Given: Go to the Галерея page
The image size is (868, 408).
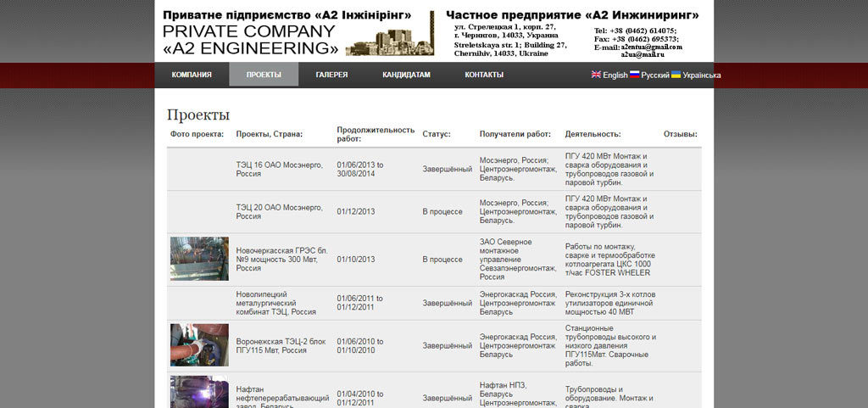Looking at the screenshot, I should point(331,75).
